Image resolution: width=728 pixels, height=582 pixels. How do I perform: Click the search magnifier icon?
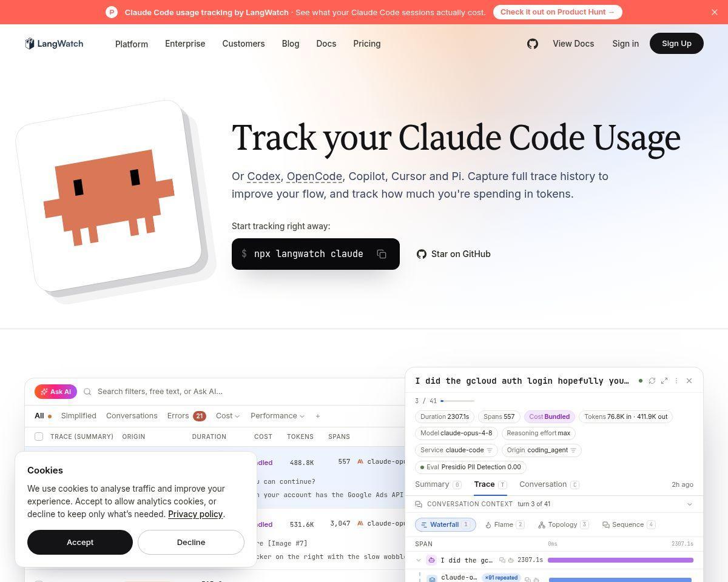click(x=87, y=392)
